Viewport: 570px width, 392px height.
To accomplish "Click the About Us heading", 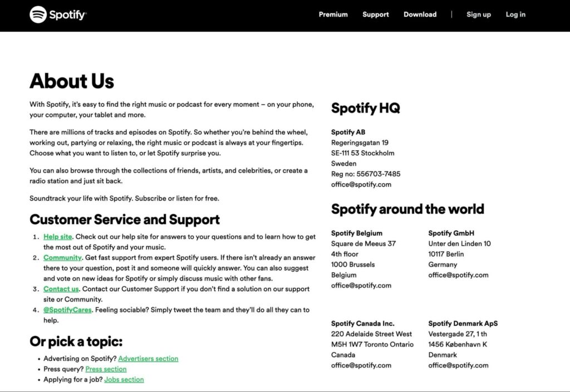I will point(72,81).
